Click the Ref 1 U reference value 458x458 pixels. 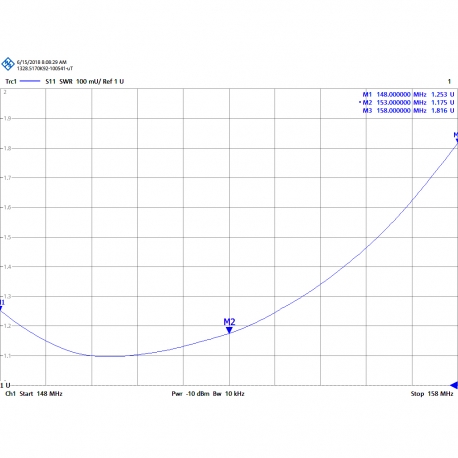113,81
